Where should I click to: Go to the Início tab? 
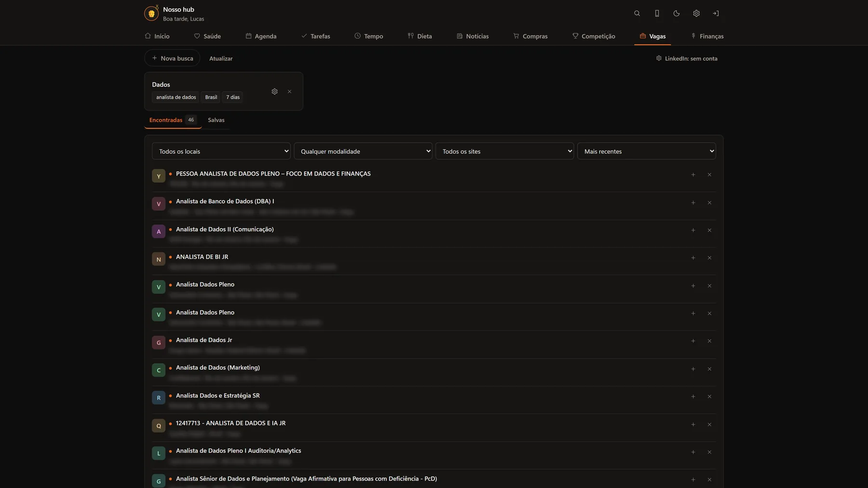point(157,36)
